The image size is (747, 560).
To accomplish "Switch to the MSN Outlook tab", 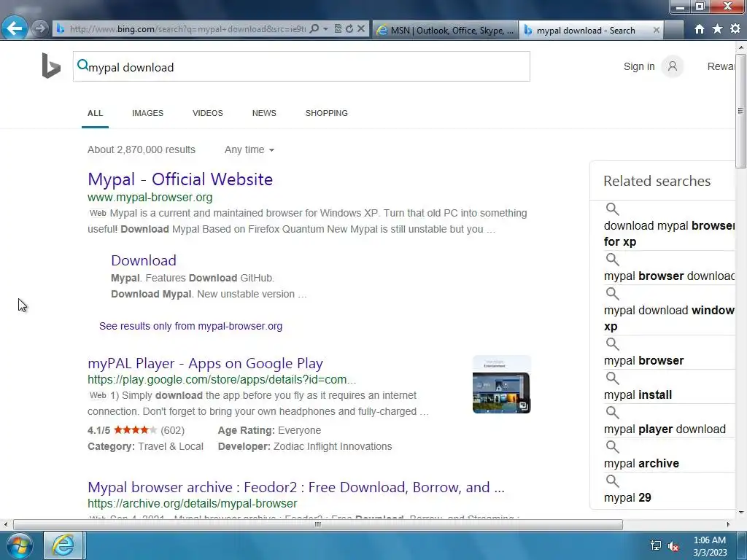I will tap(446, 30).
